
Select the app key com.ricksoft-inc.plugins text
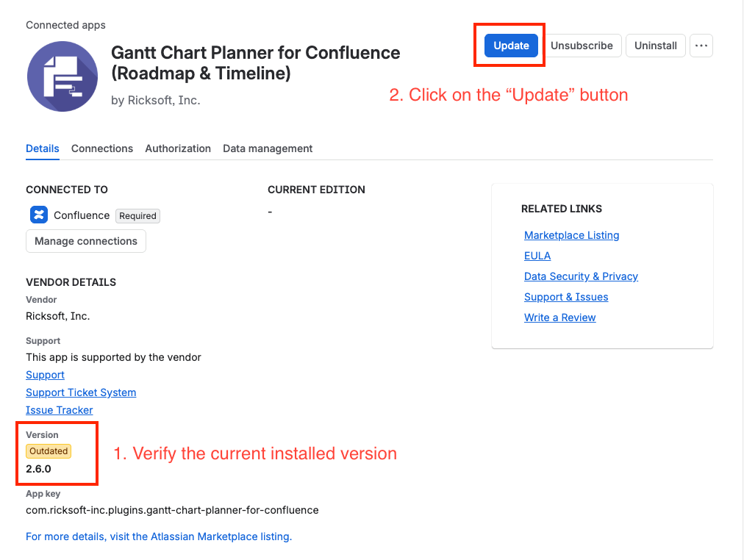pyautogui.click(x=172, y=510)
